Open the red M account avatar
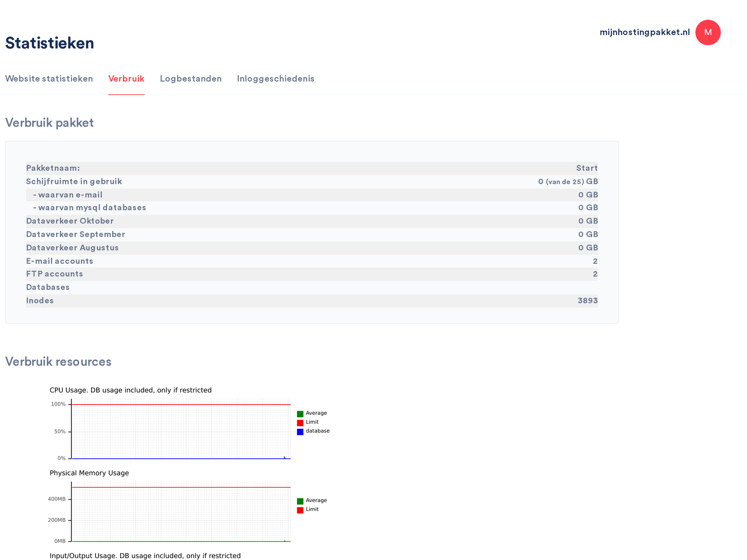The height and width of the screenshot is (560, 747). point(708,33)
